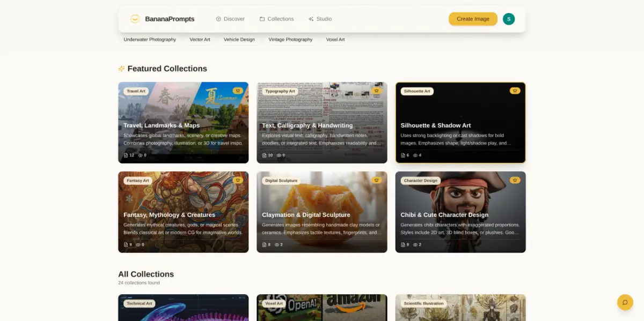Select the Underwater Photography tag

[150, 39]
